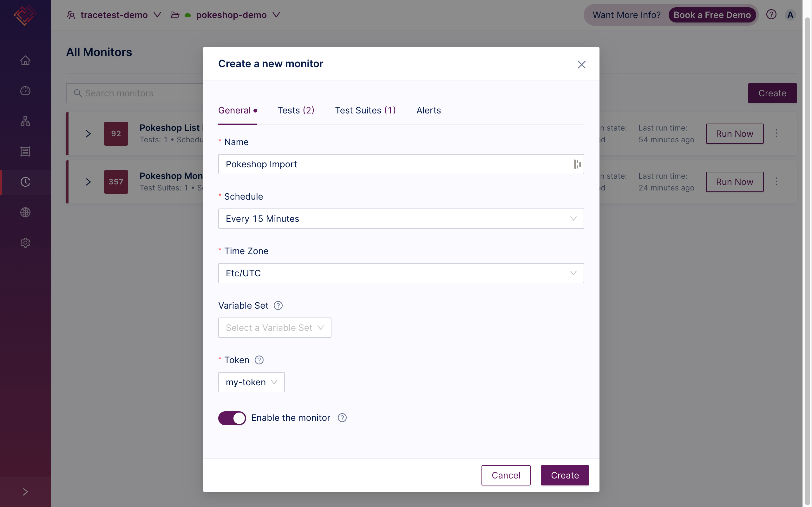Image resolution: width=812 pixels, height=507 pixels.
Task: Switch to the Tests (2) tab
Action: (x=296, y=110)
